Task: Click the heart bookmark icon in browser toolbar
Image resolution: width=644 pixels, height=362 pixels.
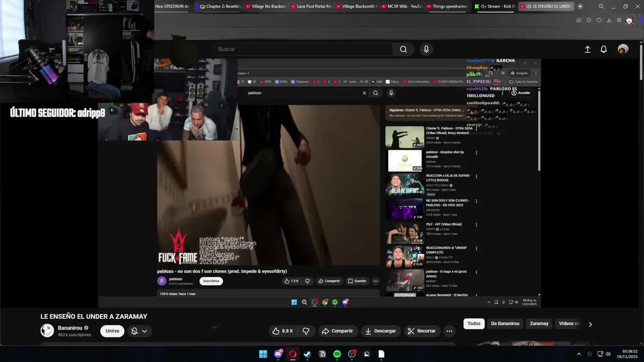Action: (x=599, y=20)
